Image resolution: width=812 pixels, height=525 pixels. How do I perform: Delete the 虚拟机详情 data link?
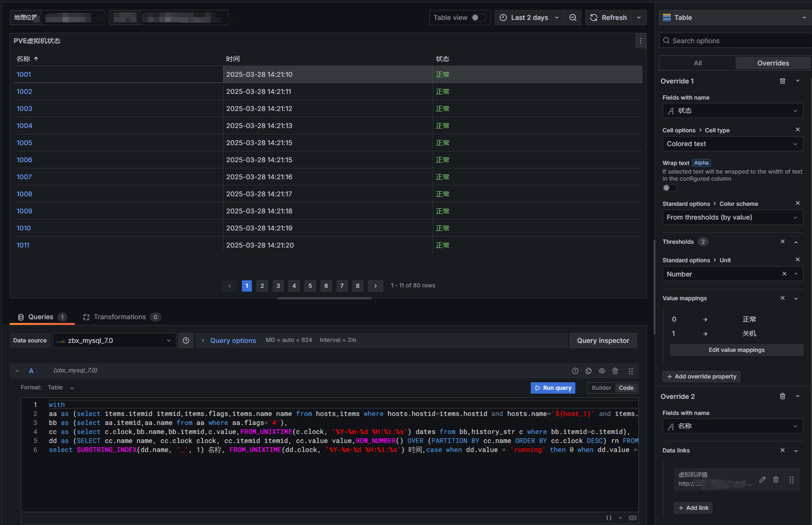[x=776, y=479]
